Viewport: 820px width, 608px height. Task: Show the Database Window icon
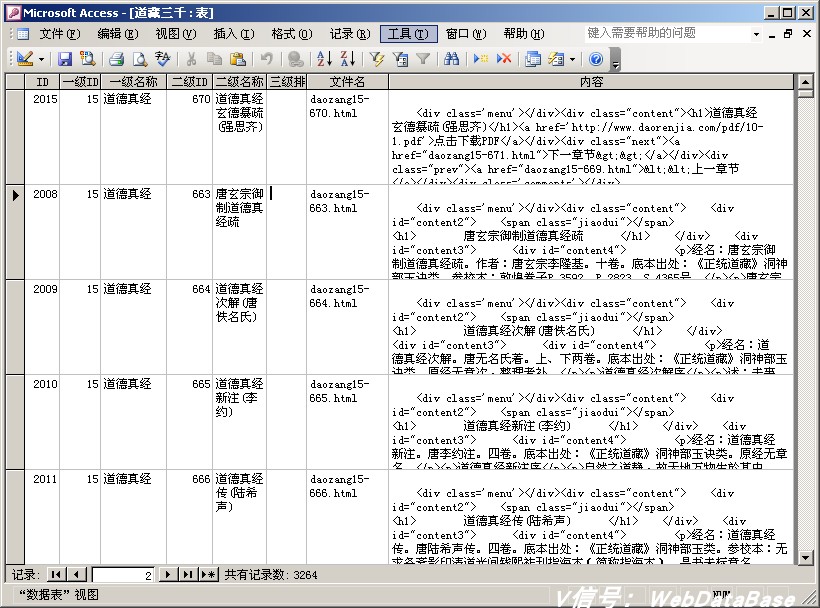[533, 59]
